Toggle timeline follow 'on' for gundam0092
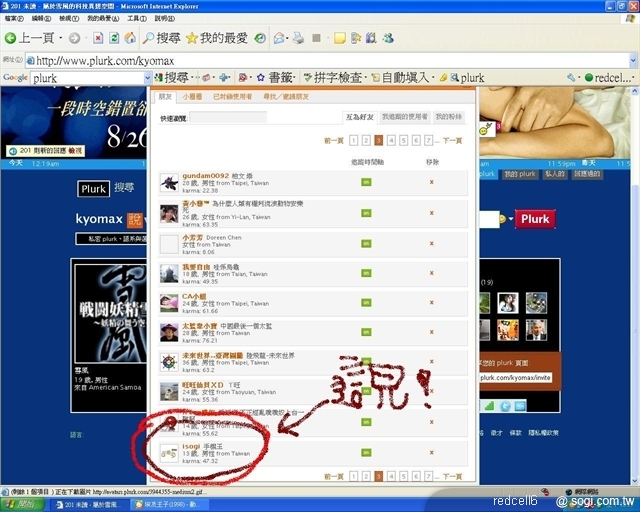The height and width of the screenshot is (512, 640). point(366,182)
